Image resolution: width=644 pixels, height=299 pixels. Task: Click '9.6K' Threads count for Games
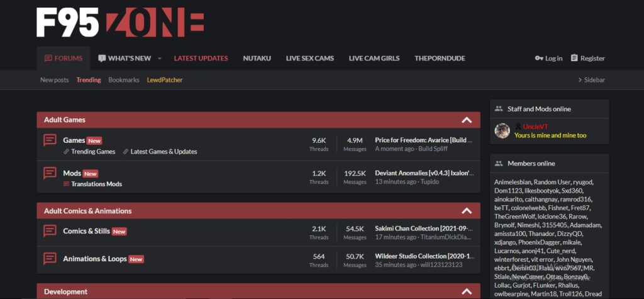(x=319, y=140)
